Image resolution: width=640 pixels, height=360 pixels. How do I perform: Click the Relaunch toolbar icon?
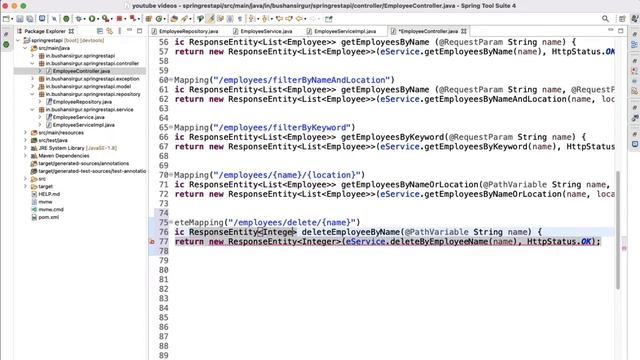pos(133,19)
